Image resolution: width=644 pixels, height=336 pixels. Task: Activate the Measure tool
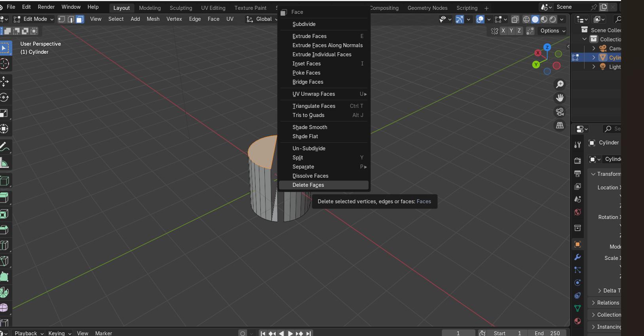click(x=4, y=163)
